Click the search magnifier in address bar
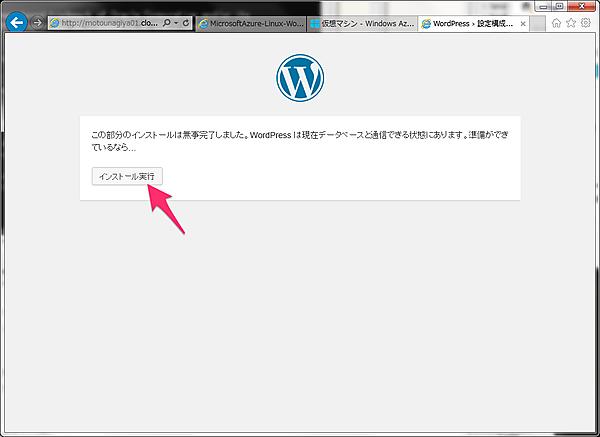 point(166,23)
